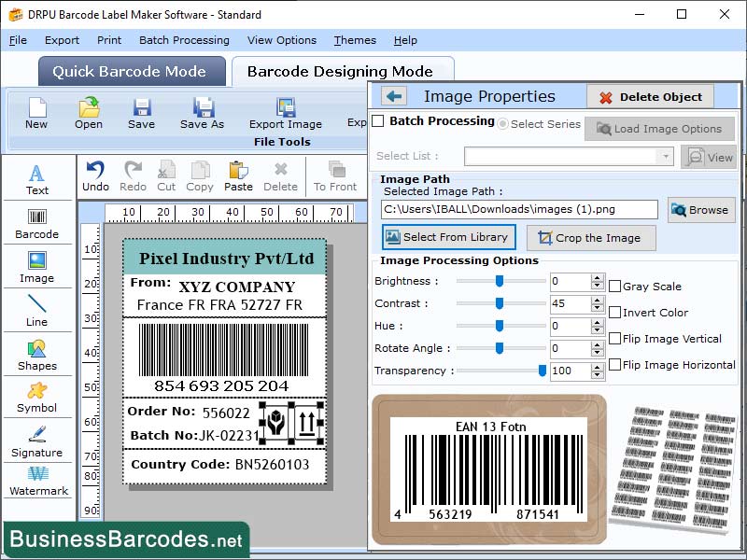Screen dimensions: 747x560
Task: Enable Batch Processing checkbox
Action: [377, 122]
